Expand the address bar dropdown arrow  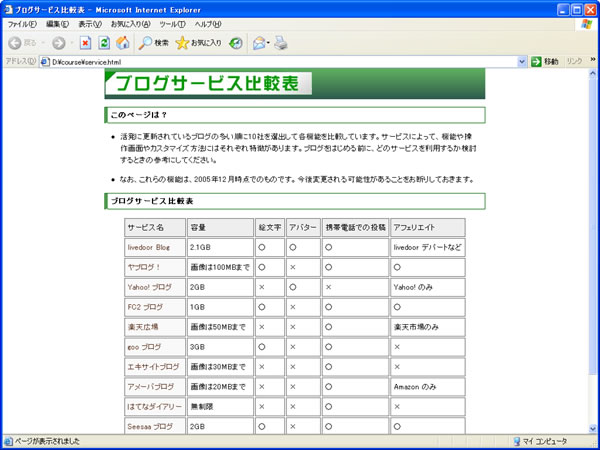(522, 62)
